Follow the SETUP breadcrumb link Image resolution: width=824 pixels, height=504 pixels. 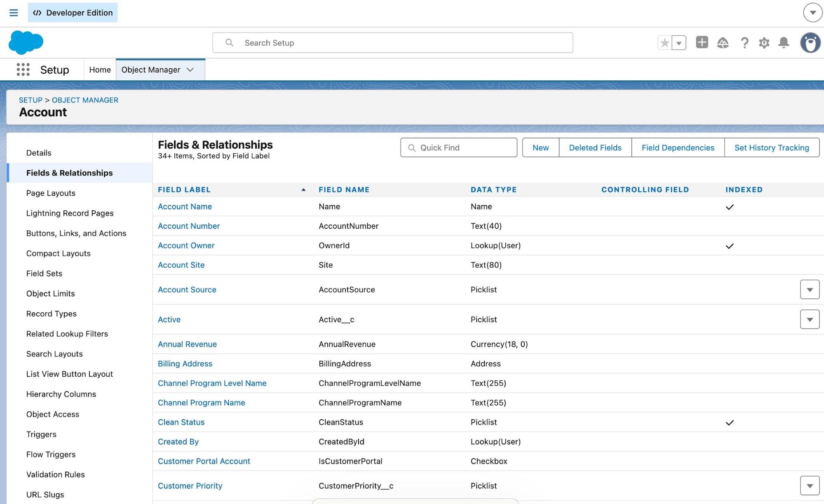click(31, 100)
